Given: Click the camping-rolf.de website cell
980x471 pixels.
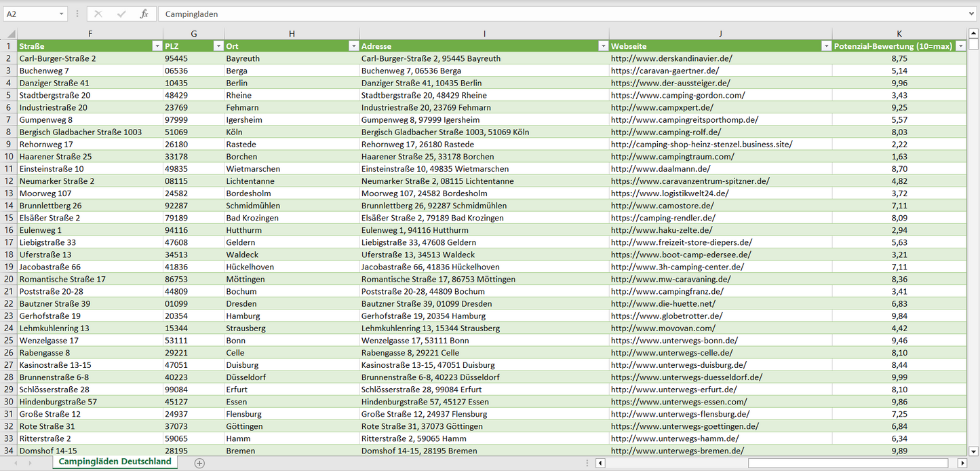Looking at the screenshot, I should (665, 132).
